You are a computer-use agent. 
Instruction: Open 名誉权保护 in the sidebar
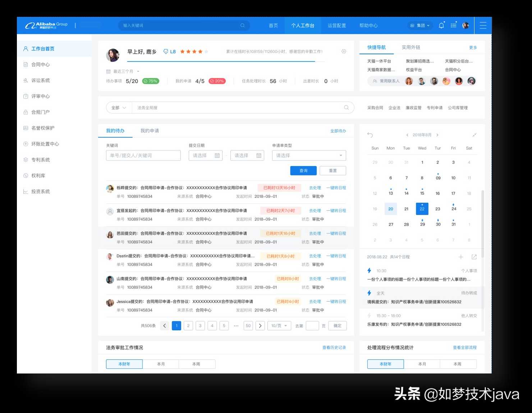pyautogui.click(x=54, y=128)
